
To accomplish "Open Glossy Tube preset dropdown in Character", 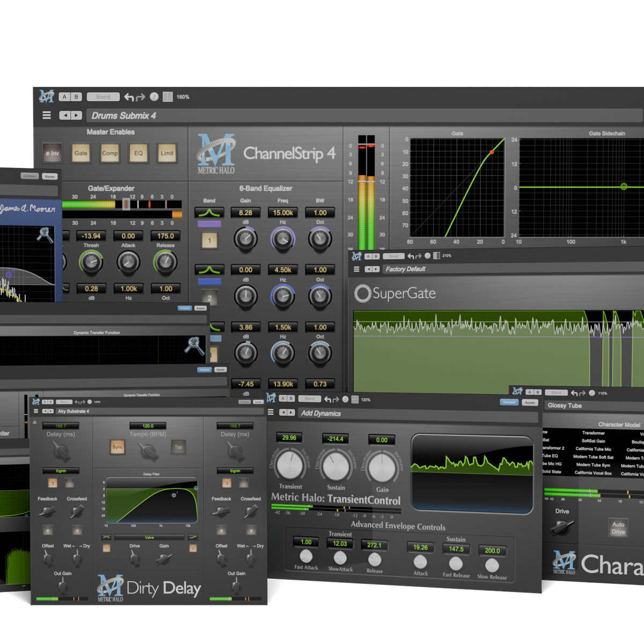I will click(594, 406).
